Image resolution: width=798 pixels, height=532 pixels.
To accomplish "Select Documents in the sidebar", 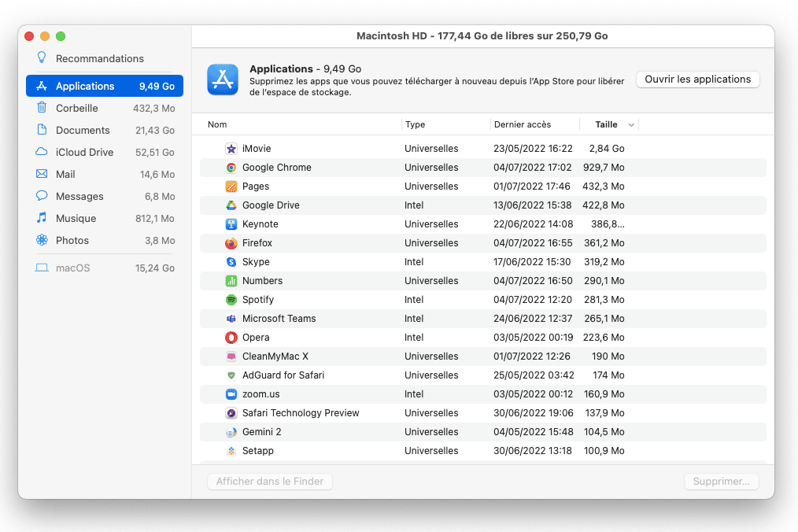I will [105, 131].
